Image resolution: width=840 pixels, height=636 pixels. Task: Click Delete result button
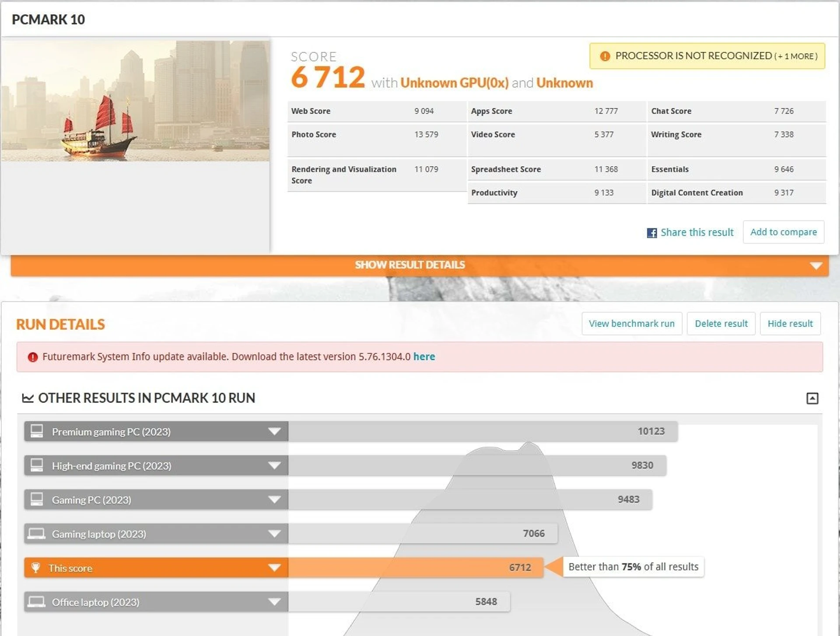pyautogui.click(x=721, y=324)
